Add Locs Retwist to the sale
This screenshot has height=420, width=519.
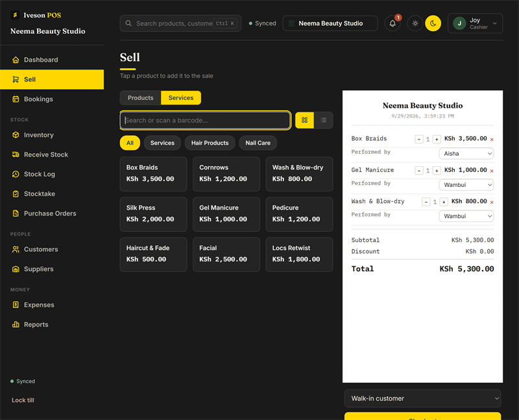pyautogui.click(x=299, y=254)
